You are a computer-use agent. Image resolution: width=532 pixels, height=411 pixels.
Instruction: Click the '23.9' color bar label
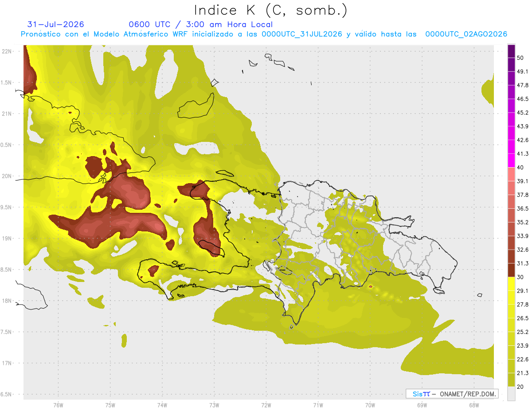point(523,346)
